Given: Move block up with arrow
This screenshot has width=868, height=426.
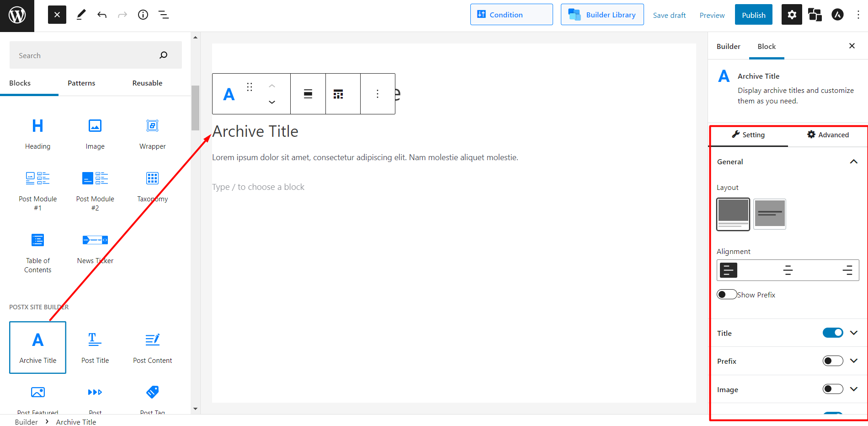Looking at the screenshot, I should 272,86.
